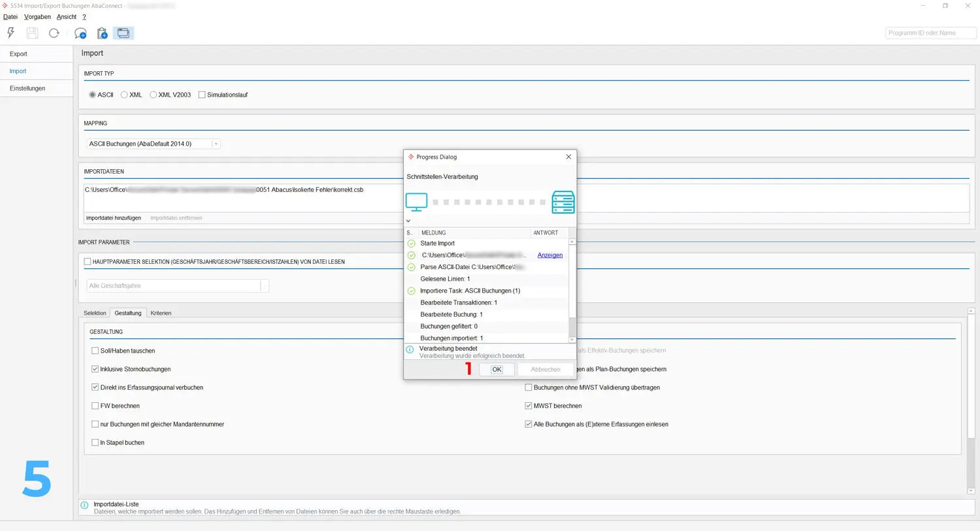Image resolution: width=980 pixels, height=531 pixels.
Task: Select the XML V2003 radio button
Action: [x=154, y=95]
